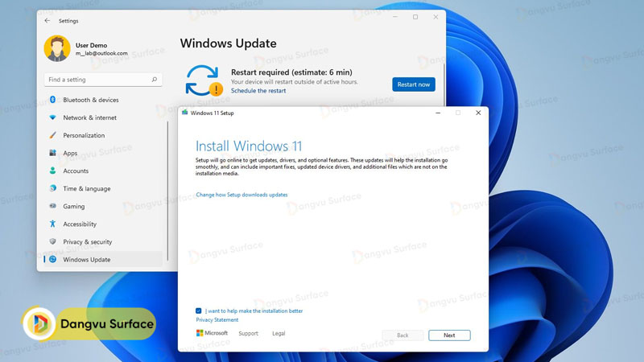Open Change how Setup downloads updates
Screen dimensions: 644x362
(x=242, y=195)
